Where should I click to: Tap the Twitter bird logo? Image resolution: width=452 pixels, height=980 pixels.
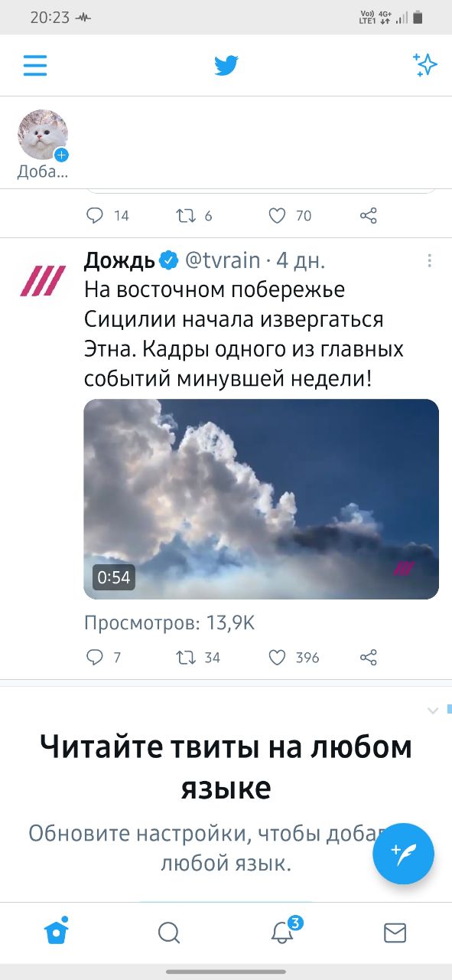click(x=226, y=66)
